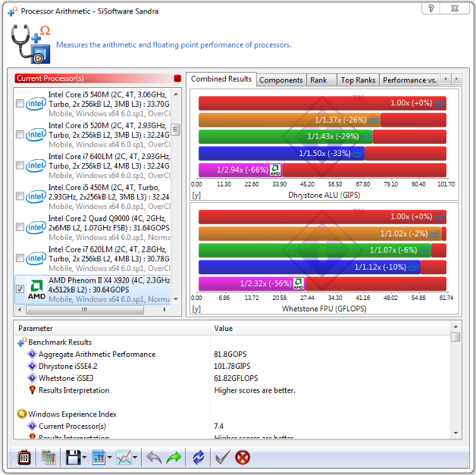Click the magenta 1/2.32x Whetstone bar

tap(252, 283)
